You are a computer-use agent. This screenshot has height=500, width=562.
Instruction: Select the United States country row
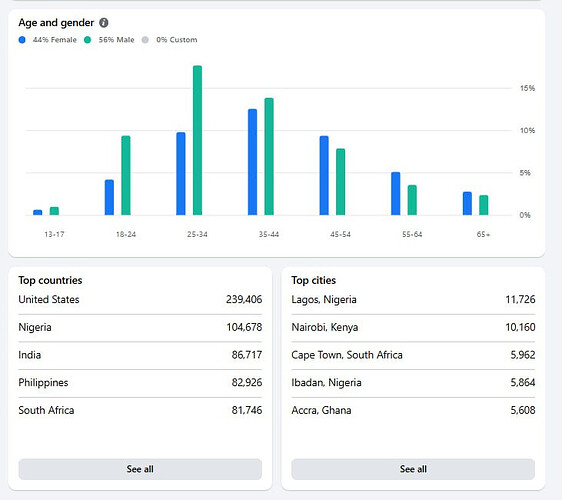pos(140,299)
